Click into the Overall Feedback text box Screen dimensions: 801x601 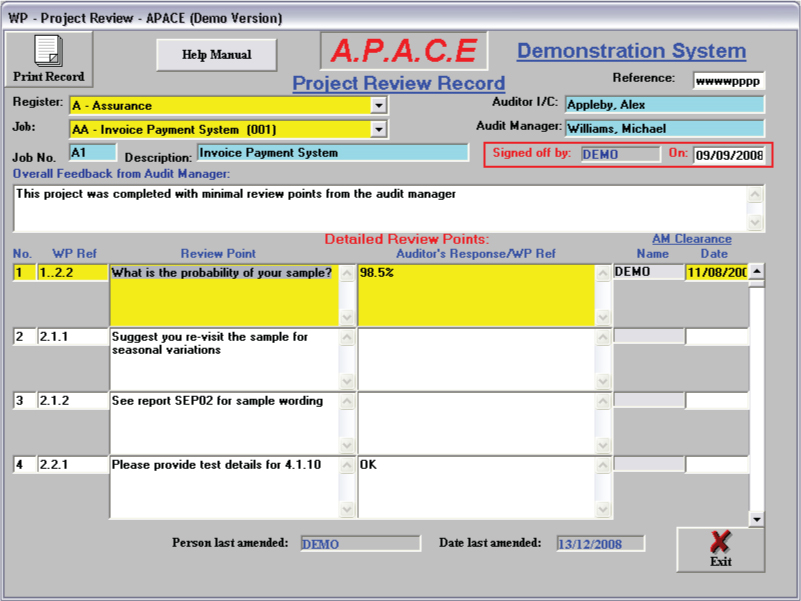[x=380, y=208]
